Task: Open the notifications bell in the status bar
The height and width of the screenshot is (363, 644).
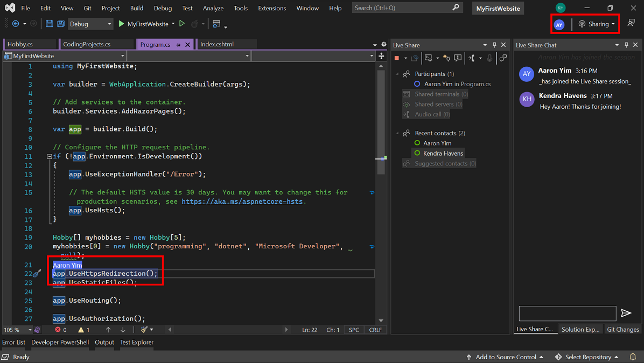Action: (x=633, y=357)
